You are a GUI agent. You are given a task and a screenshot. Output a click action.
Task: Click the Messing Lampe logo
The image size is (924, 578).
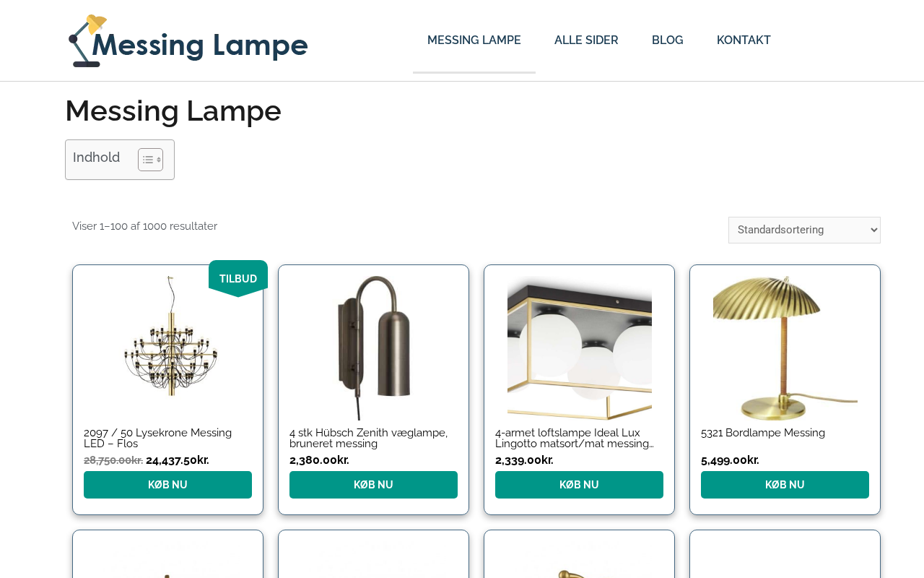tap(188, 40)
